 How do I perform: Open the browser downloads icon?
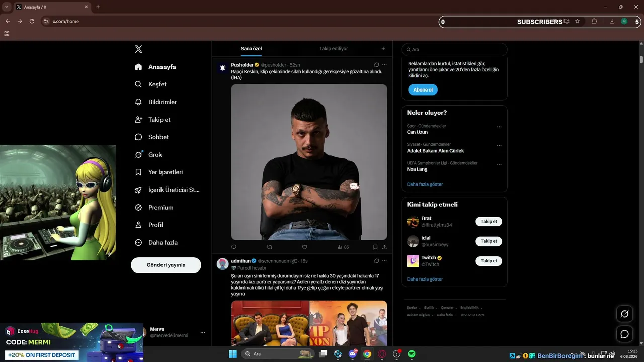click(x=612, y=21)
